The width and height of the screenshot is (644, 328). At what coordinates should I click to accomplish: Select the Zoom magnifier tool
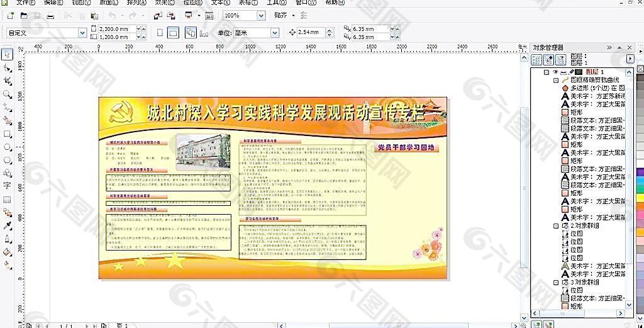(x=7, y=94)
